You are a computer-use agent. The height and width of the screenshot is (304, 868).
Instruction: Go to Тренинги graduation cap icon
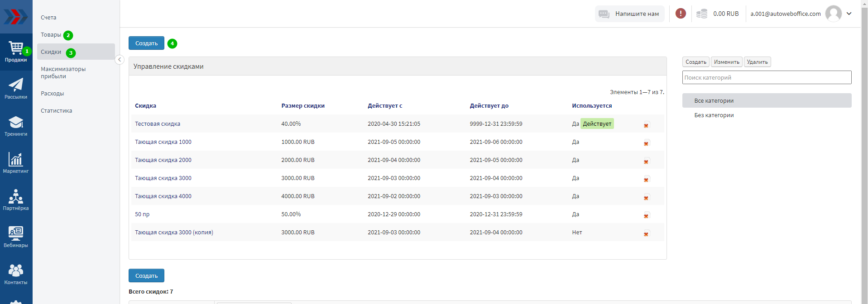16,126
